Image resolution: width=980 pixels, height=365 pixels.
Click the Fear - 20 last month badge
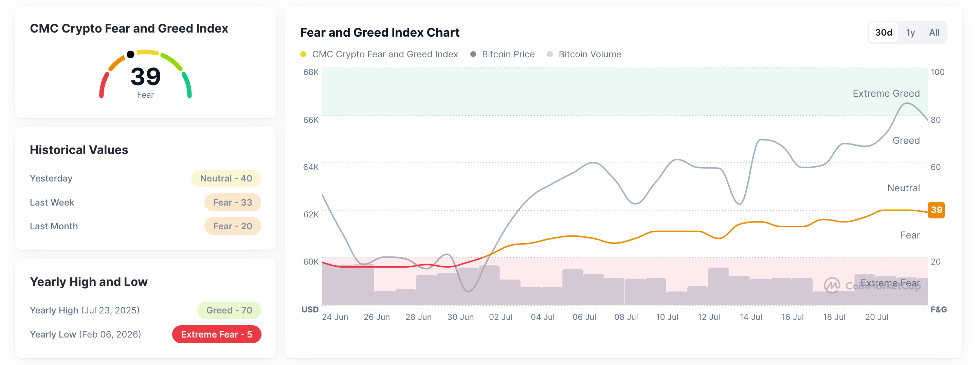[233, 226]
